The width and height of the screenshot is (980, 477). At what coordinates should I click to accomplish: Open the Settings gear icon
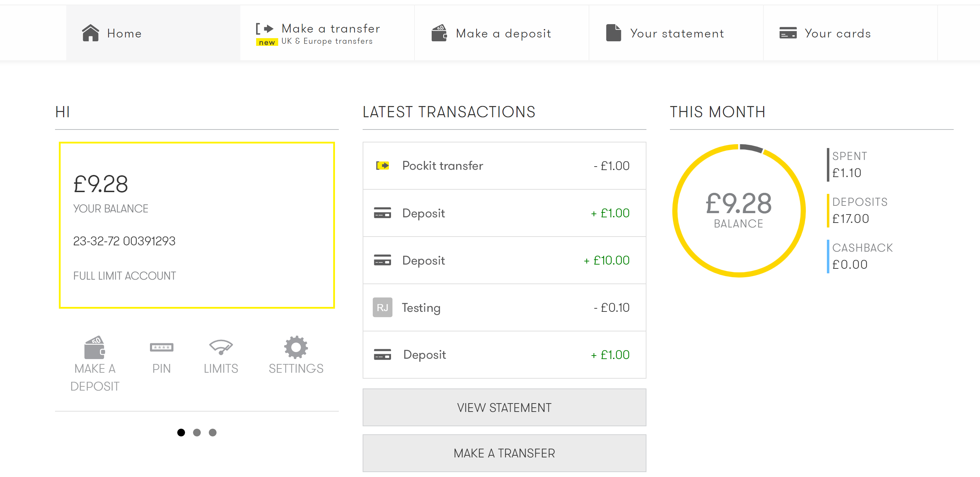[296, 346]
